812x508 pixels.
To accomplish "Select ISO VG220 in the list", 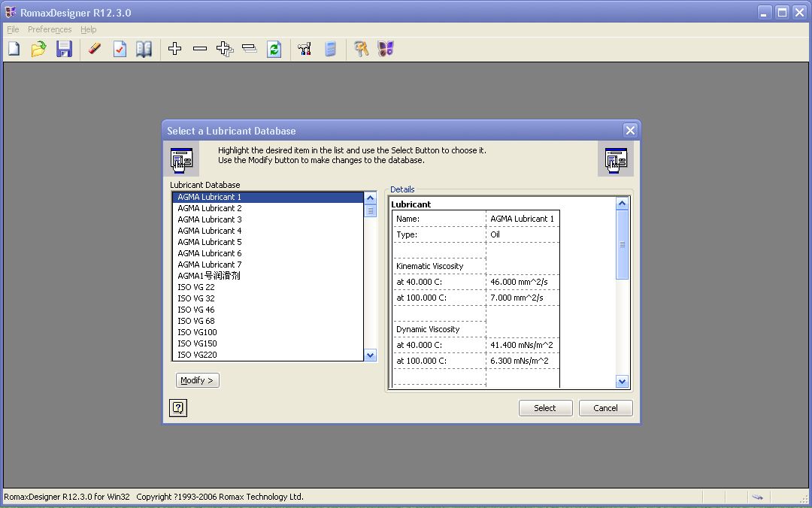I will click(x=268, y=355).
